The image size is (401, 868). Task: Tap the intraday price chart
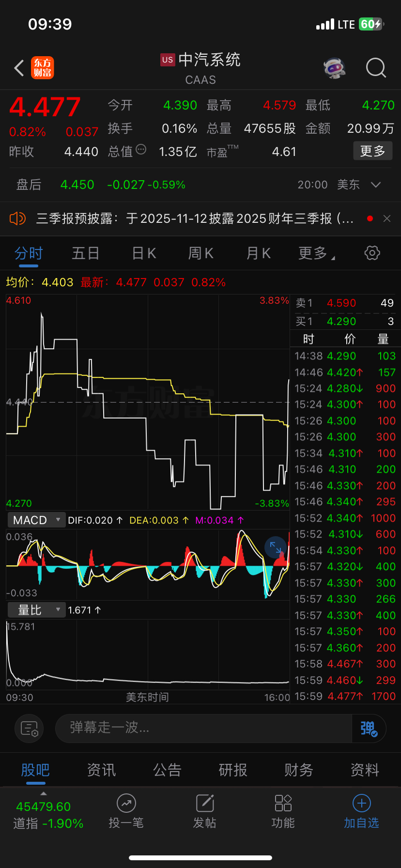(148, 402)
